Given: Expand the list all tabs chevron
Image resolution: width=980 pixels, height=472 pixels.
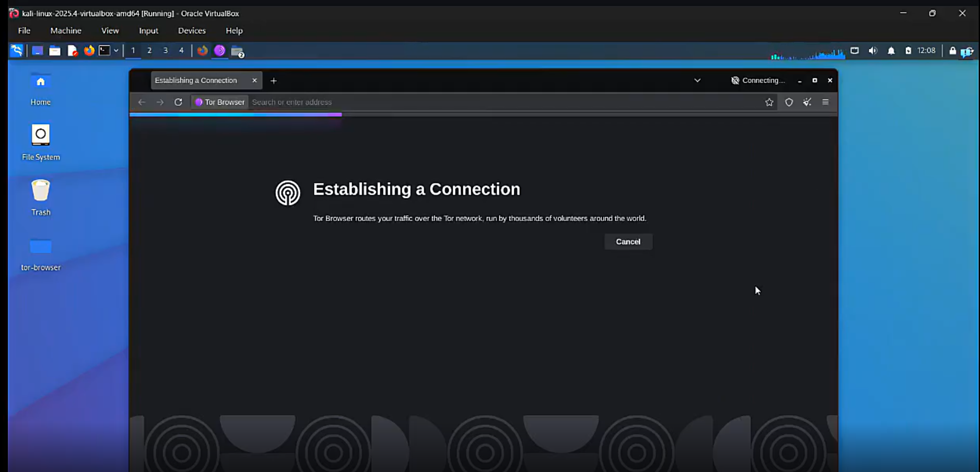Looking at the screenshot, I should (697, 80).
